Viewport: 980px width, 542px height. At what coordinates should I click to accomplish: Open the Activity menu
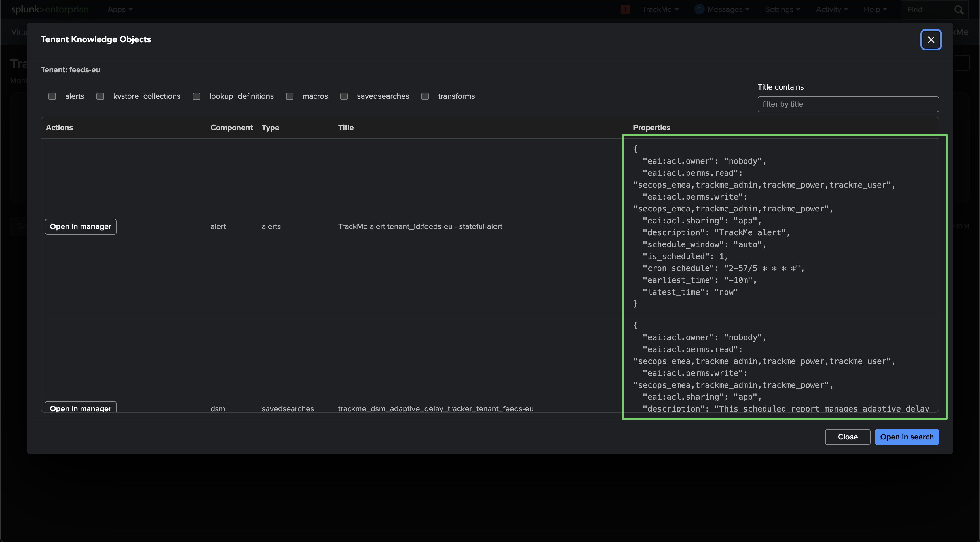pyautogui.click(x=831, y=10)
